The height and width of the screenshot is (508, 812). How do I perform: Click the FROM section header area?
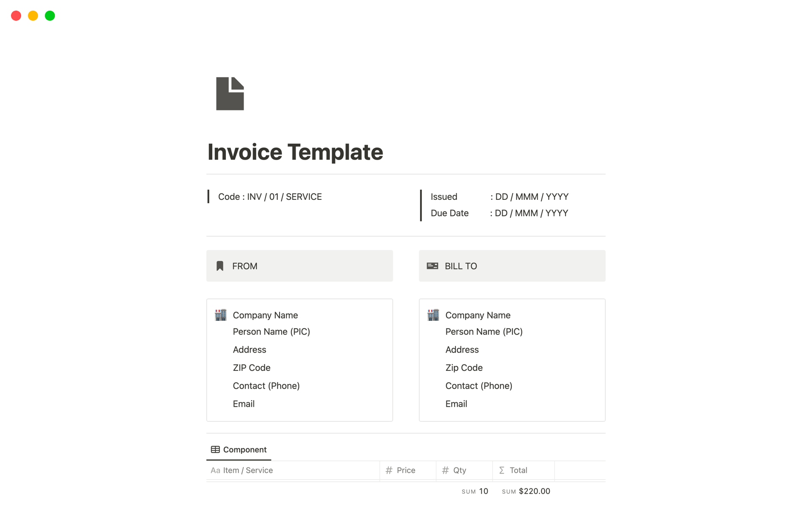299,266
